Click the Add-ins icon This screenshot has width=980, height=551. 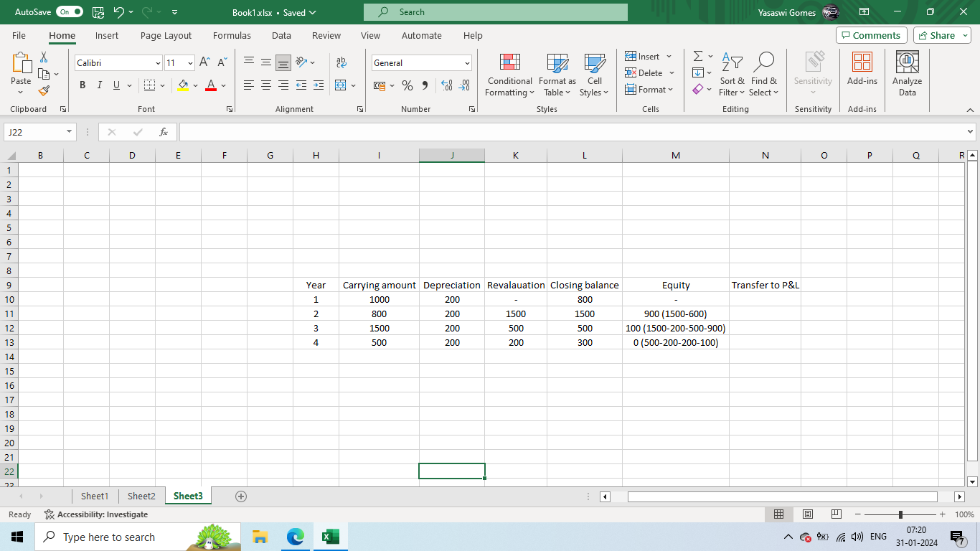click(862, 62)
